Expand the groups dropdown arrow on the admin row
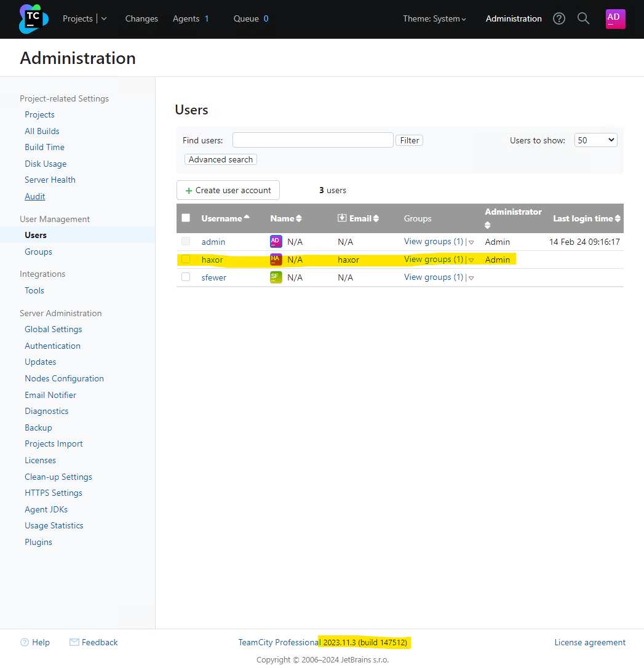The image size is (644, 668). [471, 241]
